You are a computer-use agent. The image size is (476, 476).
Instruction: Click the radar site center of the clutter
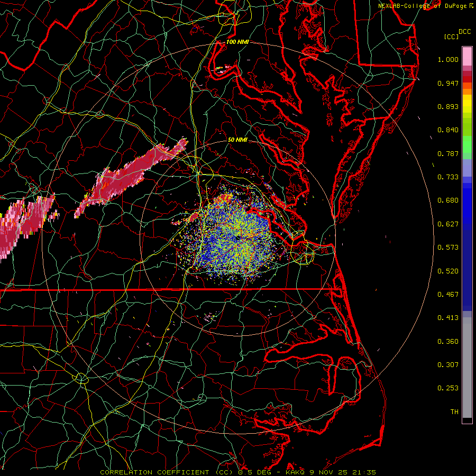click(x=239, y=237)
